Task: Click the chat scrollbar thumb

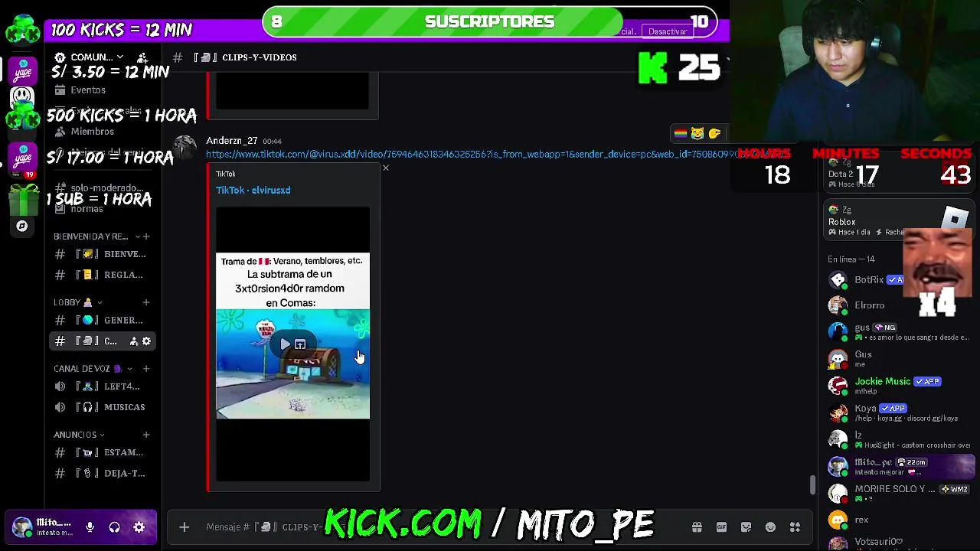Action: 812,485
